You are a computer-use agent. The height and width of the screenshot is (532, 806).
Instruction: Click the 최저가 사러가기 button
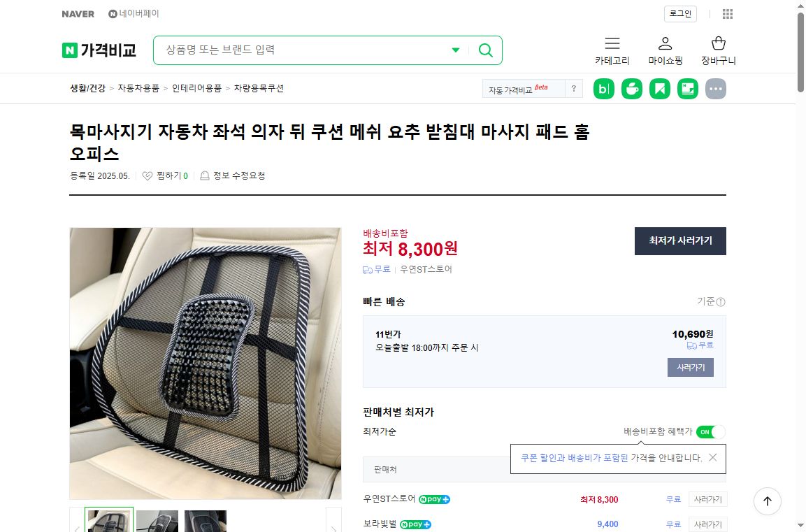pyautogui.click(x=679, y=240)
